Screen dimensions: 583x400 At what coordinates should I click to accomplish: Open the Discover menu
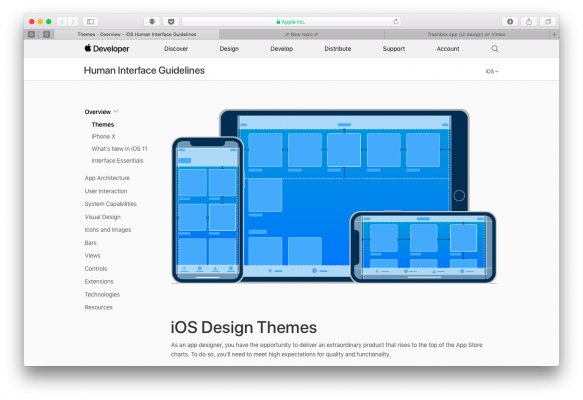[176, 49]
